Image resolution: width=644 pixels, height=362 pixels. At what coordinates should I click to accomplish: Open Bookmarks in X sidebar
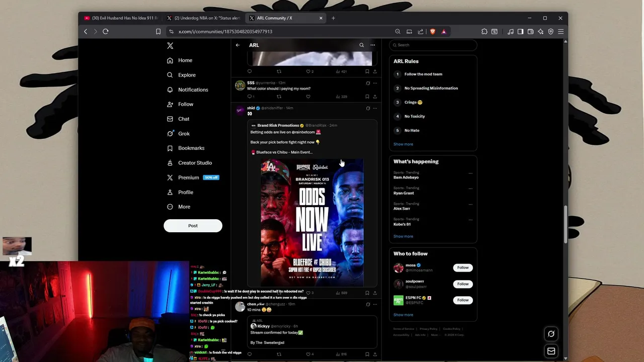(185, 148)
